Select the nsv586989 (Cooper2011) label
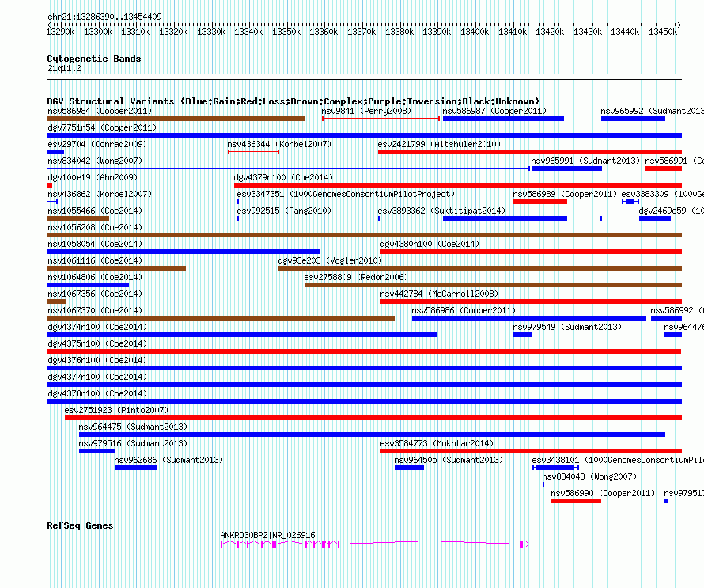This screenshot has height=588, width=704. [565, 194]
